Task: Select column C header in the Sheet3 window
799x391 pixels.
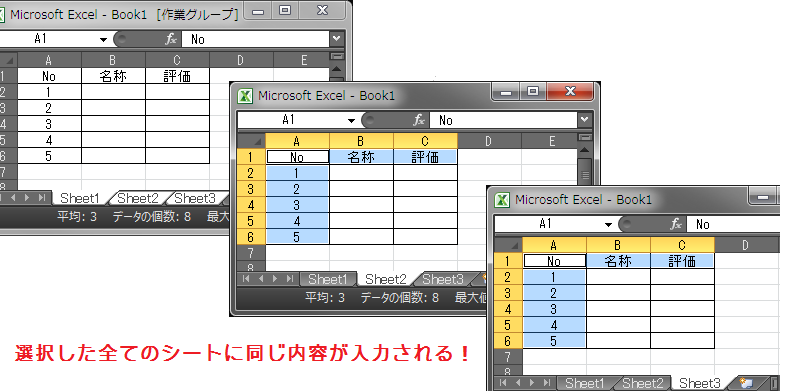Action: pos(682,245)
